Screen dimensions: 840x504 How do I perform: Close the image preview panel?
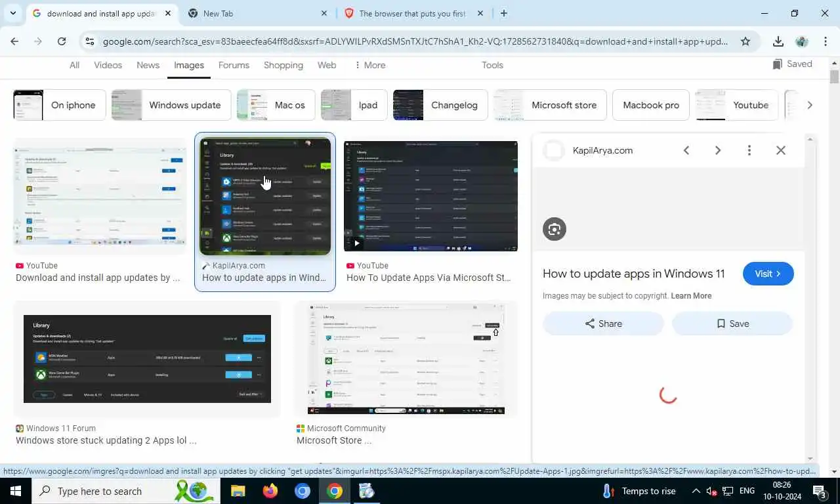click(x=780, y=150)
